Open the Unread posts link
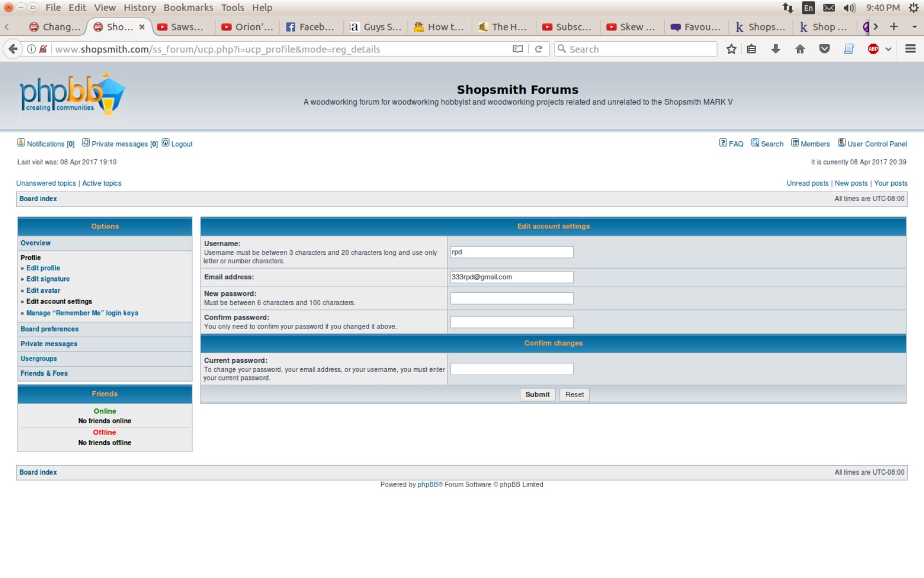This screenshot has height=578, width=924. (x=807, y=183)
